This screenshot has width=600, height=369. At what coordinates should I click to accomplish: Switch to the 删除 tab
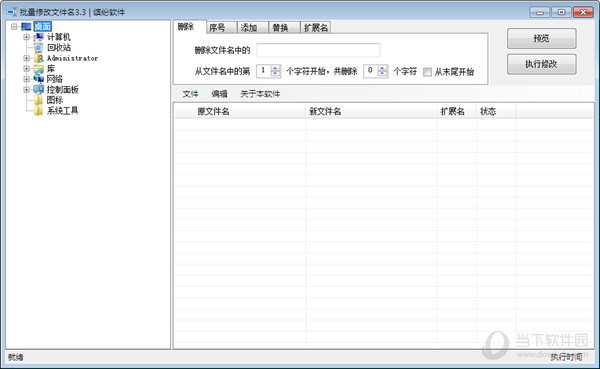(x=190, y=27)
